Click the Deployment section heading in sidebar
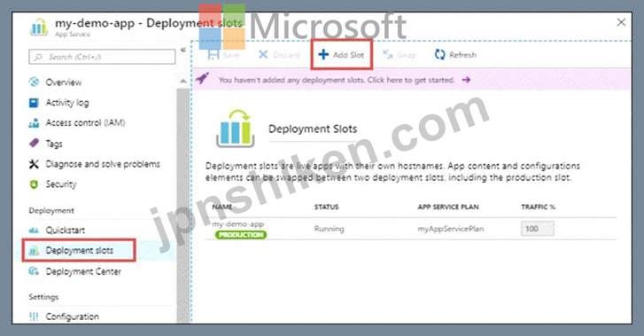Viewport: 644px width, 336px height. point(51,211)
